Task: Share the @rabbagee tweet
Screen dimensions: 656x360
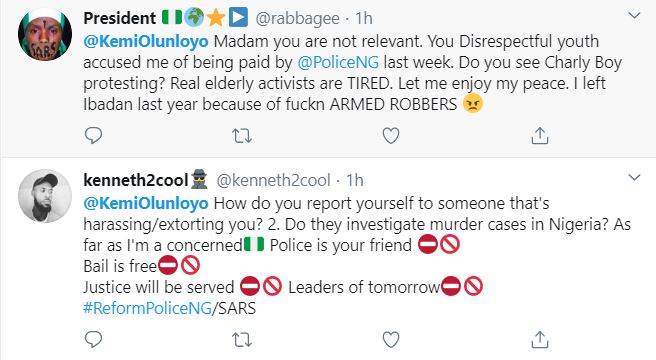Action: [540, 136]
